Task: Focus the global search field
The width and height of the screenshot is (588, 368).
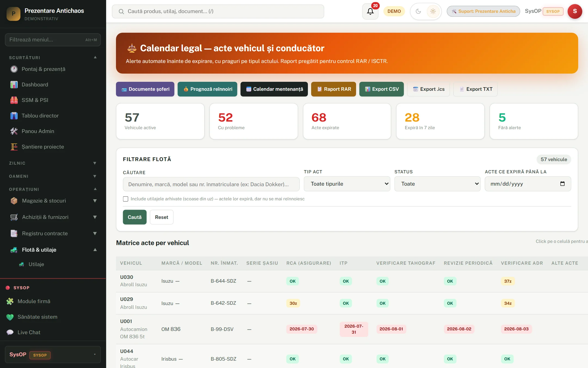Action: click(218, 11)
